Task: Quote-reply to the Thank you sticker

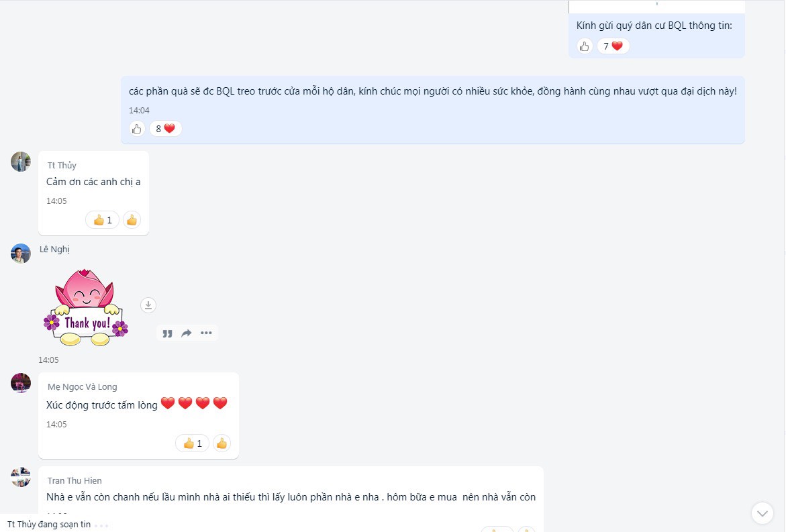Action: coord(167,333)
